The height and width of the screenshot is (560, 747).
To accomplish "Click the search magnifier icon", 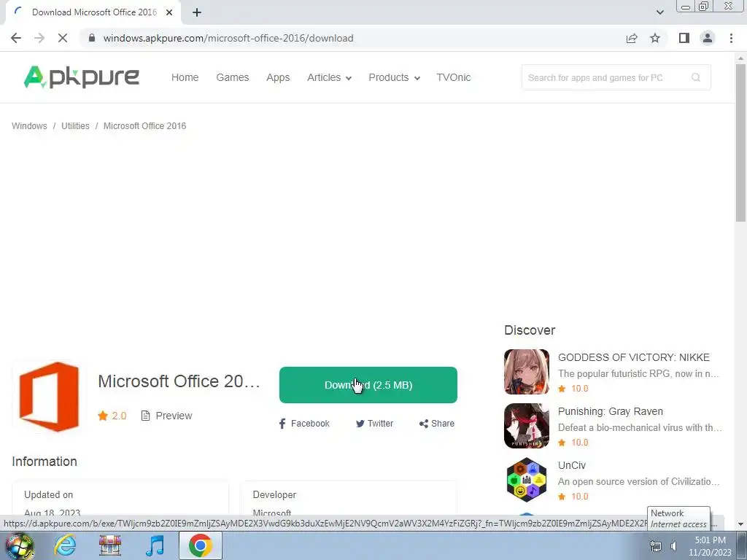I will coord(696,77).
